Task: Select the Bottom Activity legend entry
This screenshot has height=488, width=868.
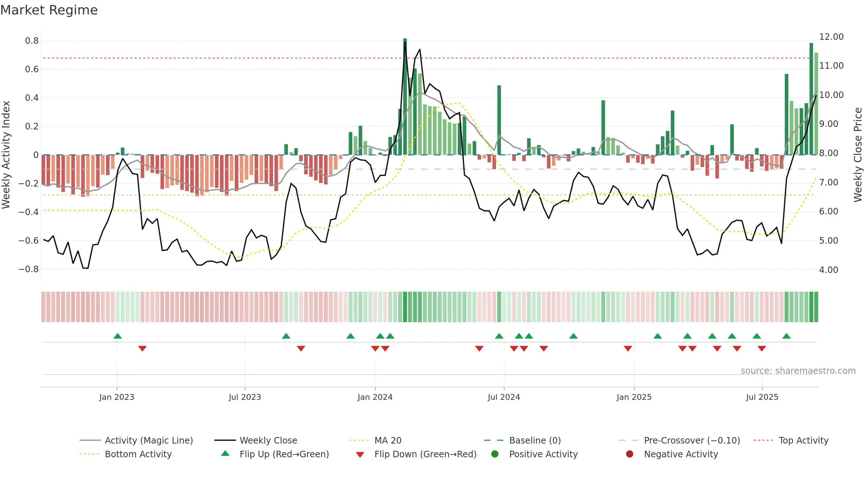Action: [125, 454]
